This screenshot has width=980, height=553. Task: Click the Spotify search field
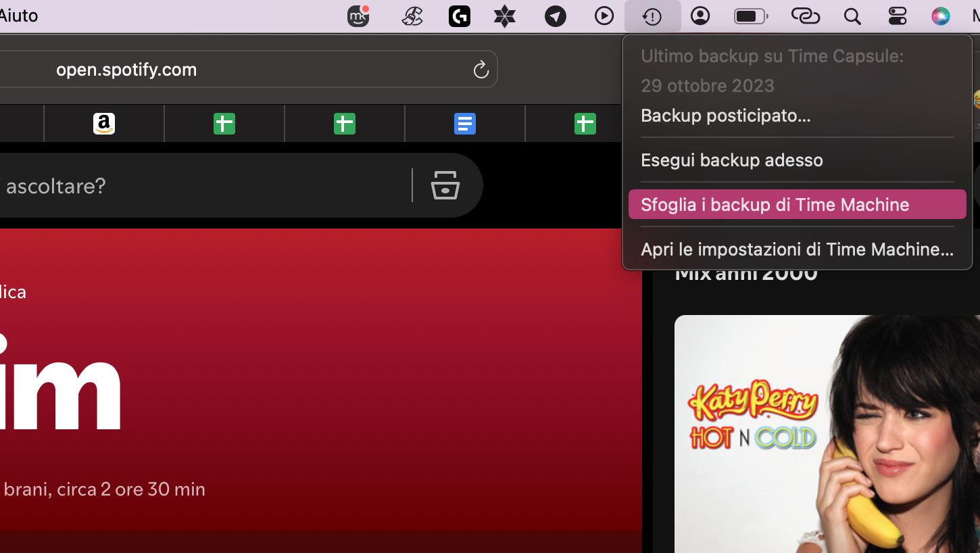click(x=203, y=185)
